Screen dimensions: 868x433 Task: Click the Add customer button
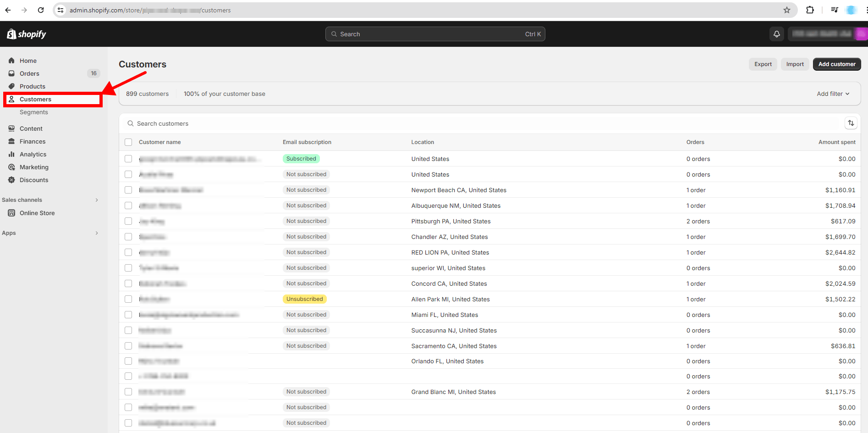pos(836,64)
